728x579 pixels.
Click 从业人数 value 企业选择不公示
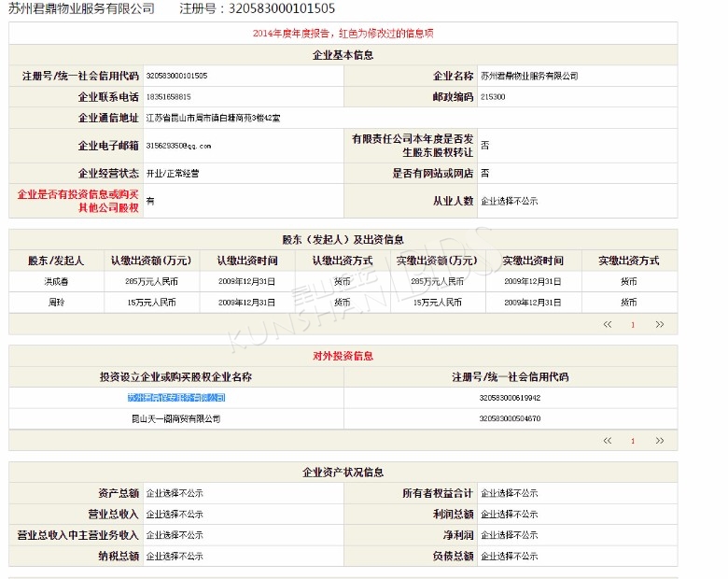tap(510, 201)
